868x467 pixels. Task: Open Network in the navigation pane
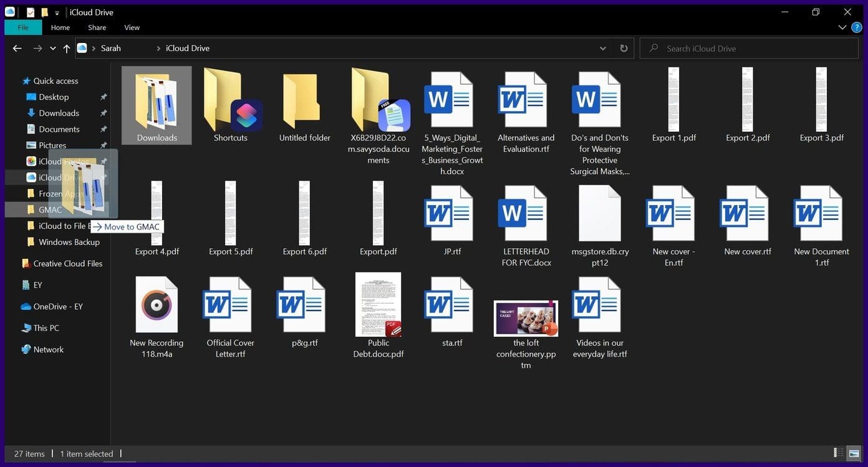(x=42, y=350)
